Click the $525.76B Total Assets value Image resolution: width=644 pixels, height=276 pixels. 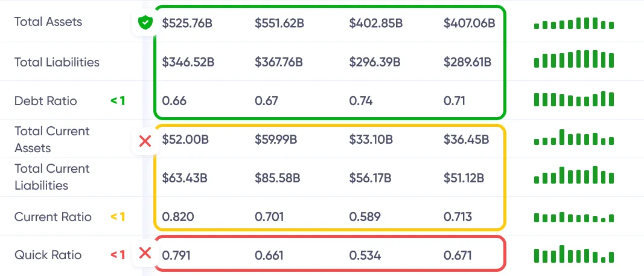click(187, 23)
